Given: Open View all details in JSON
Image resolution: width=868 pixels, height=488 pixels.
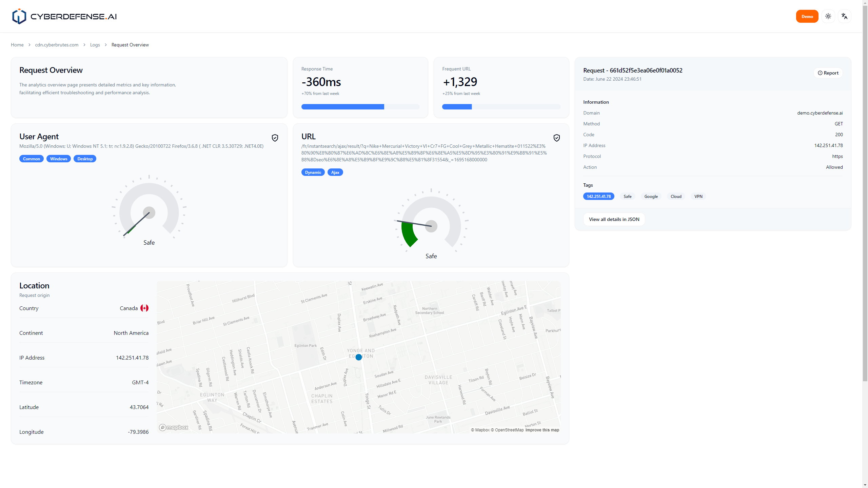Looking at the screenshot, I should [x=614, y=219].
